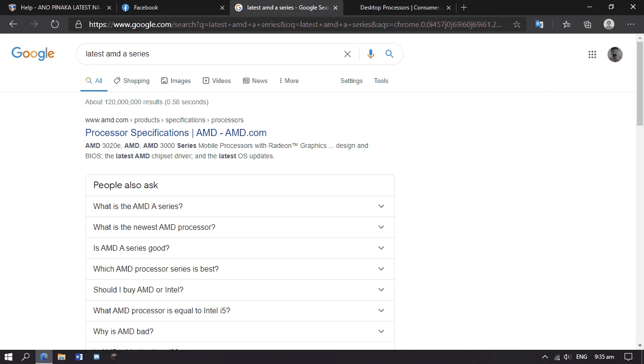Click the www.amd.com breadcrumb path text
This screenshot has width=644, height=364.
164,120
